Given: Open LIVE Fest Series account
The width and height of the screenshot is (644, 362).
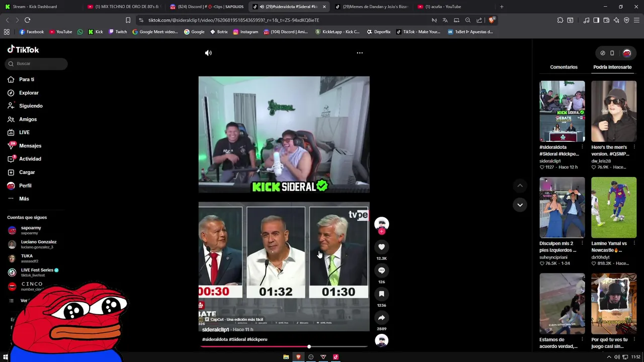Looking at the screenshot, I should click(34, 273).
